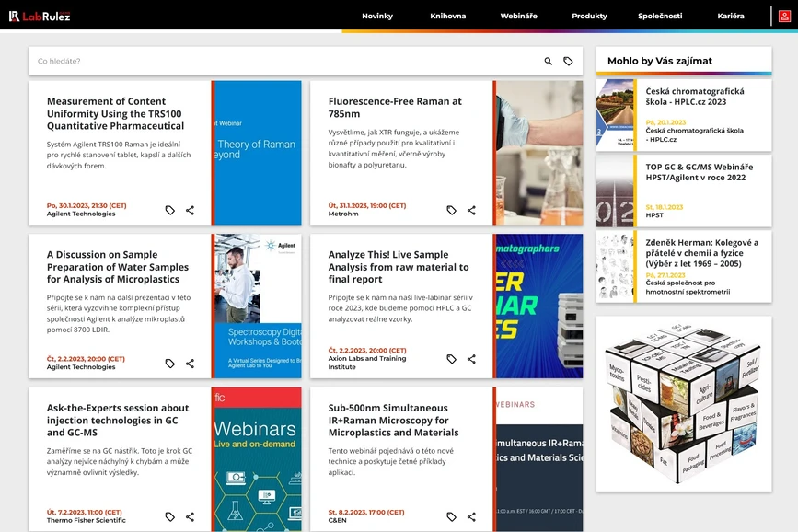Click the user account icon top right
The width and height of the screenshot is (798, 532).
click(x=784, y=16)
